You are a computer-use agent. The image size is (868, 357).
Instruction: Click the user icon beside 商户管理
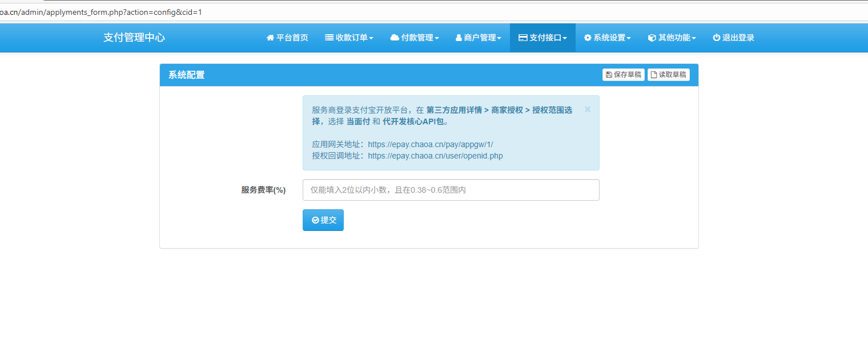pyautogui.click(x=459, y=38)
